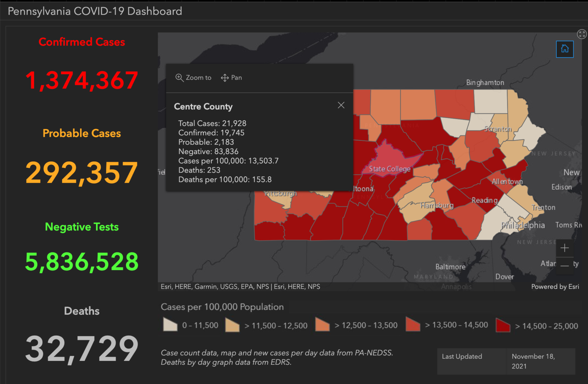Click Negative: 83,836 popup line

pyautogui.click(x=208, y=151)
